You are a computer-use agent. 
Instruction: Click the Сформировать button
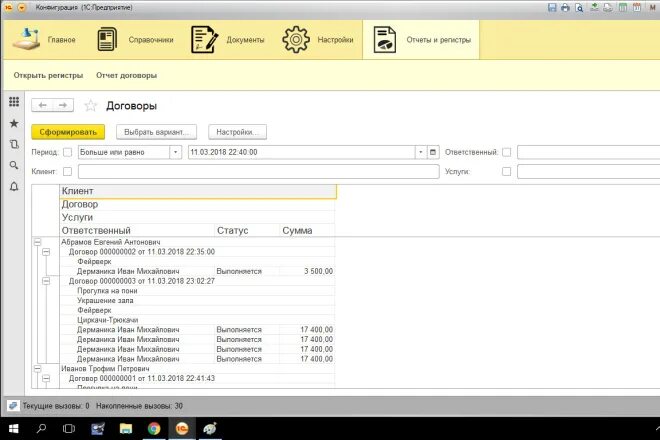click(68, 132)
